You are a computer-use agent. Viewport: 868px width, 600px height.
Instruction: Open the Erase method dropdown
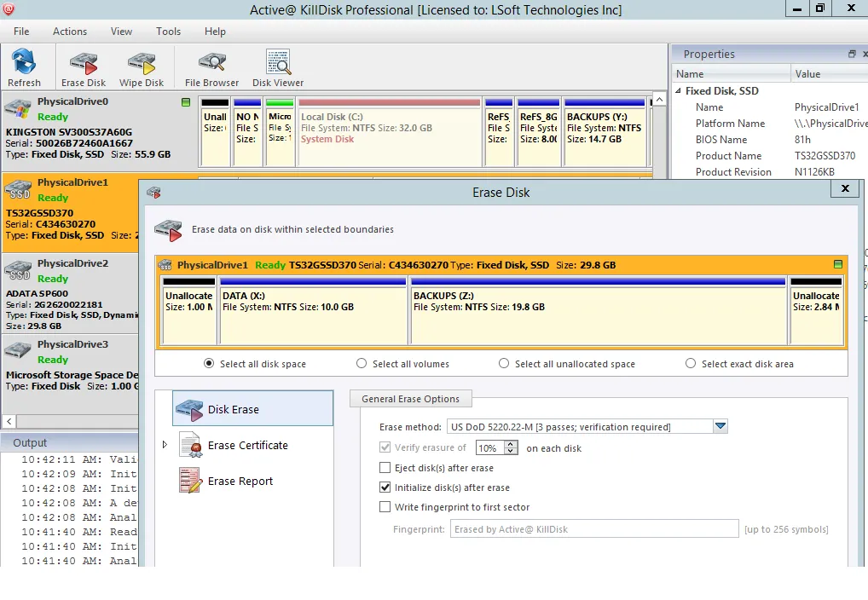click(719, 426)
